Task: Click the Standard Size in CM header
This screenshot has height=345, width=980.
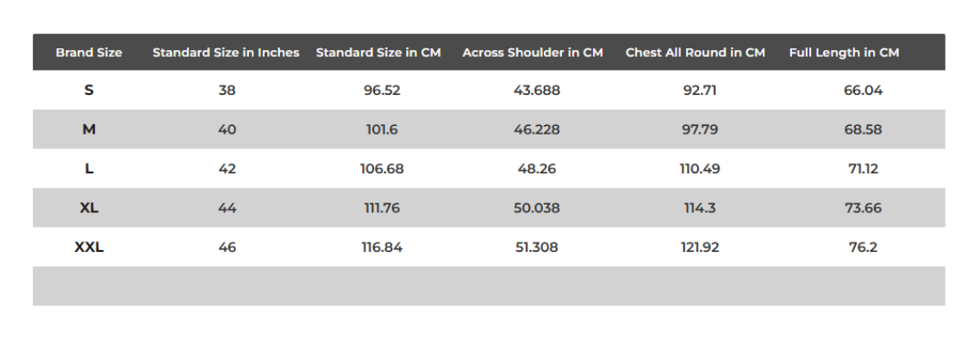Action: [x=378, y=53]
